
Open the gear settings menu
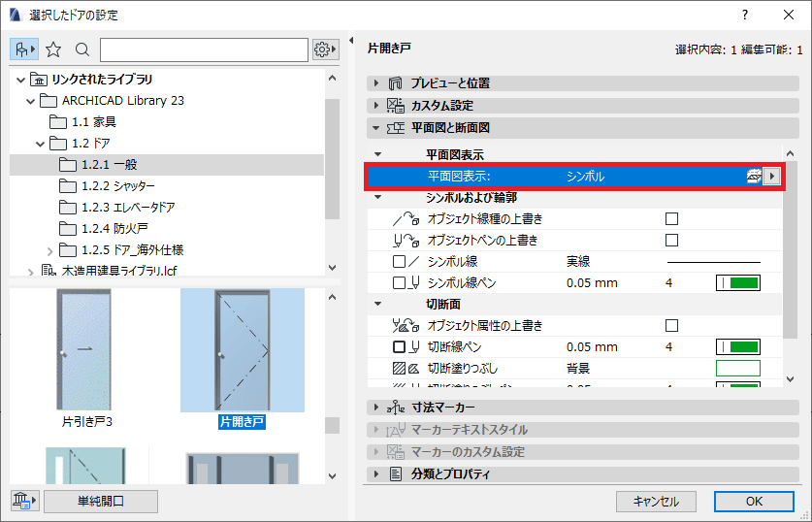pos(326,49)
